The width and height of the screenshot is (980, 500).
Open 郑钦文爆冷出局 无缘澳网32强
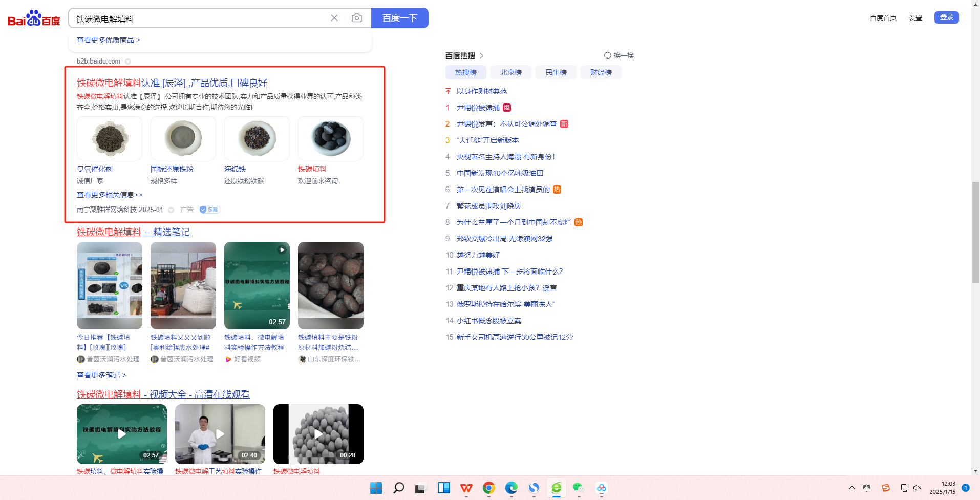505,239
